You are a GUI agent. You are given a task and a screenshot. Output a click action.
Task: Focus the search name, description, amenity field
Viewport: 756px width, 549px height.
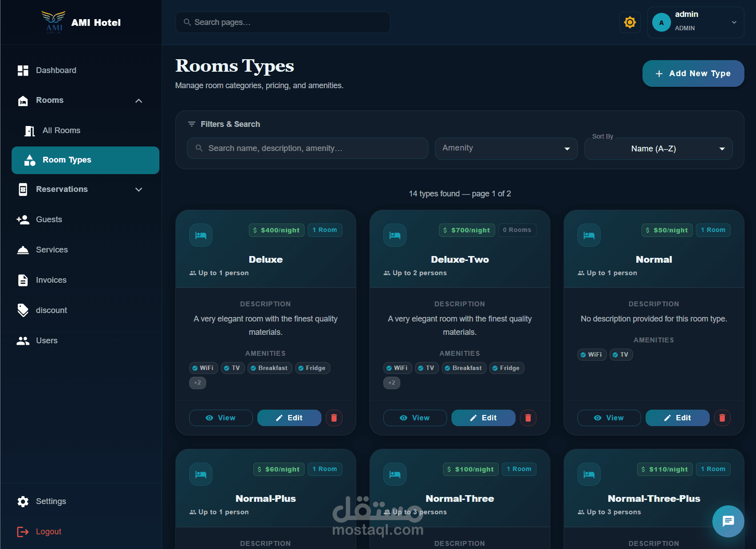click(308, 148)
